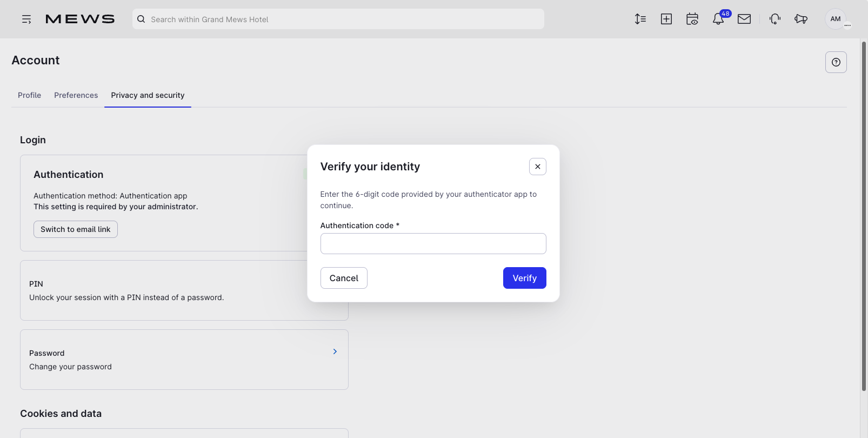The height and width of the screenshot is (438, 868).
Task: Click the Authentication code input field
Action: click(433, 243)
